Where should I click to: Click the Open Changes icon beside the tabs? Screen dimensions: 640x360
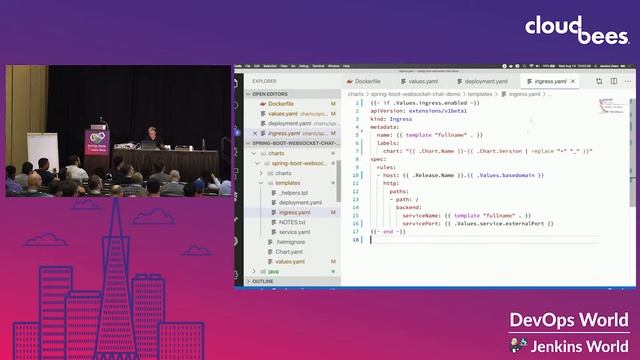[599, 81]
